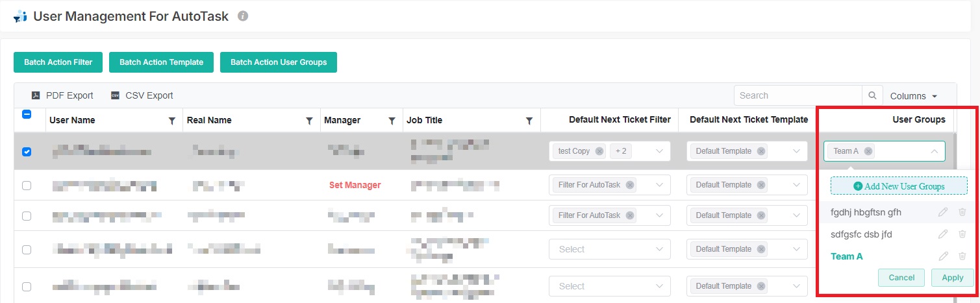Open the User Name column filter icon

coord(171,121)
